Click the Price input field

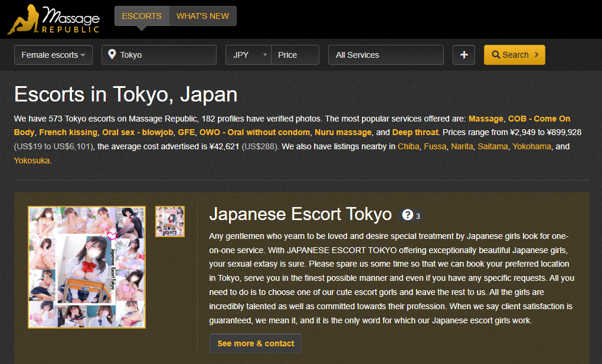tap(295, 55)
